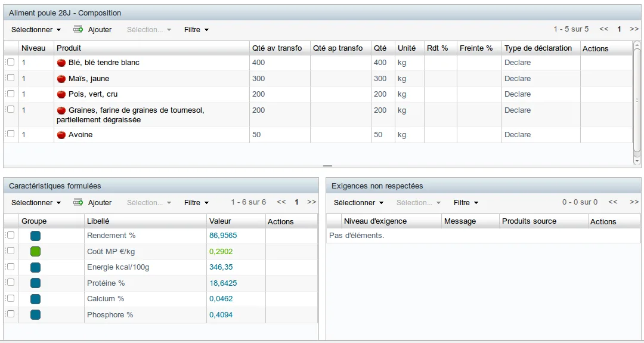
Task: Click the drag handle of the Rendement % row
Action: [5, 235]
